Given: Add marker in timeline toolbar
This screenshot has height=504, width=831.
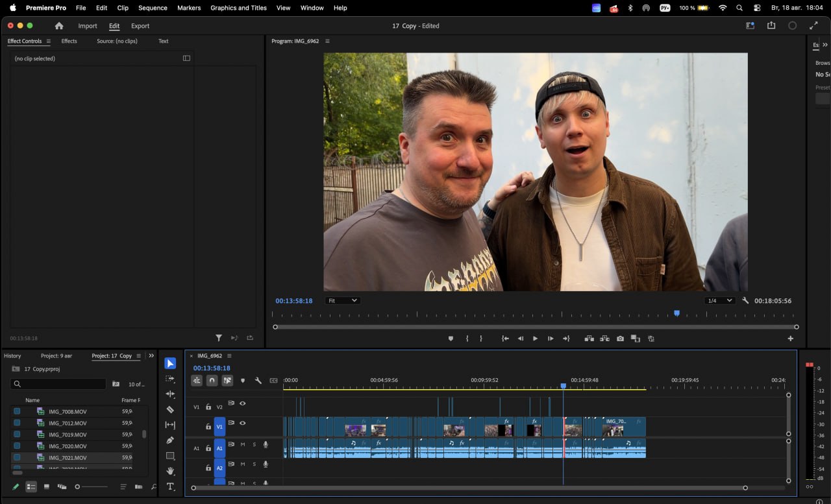Looking at the screenshot, I should (243, 381).
